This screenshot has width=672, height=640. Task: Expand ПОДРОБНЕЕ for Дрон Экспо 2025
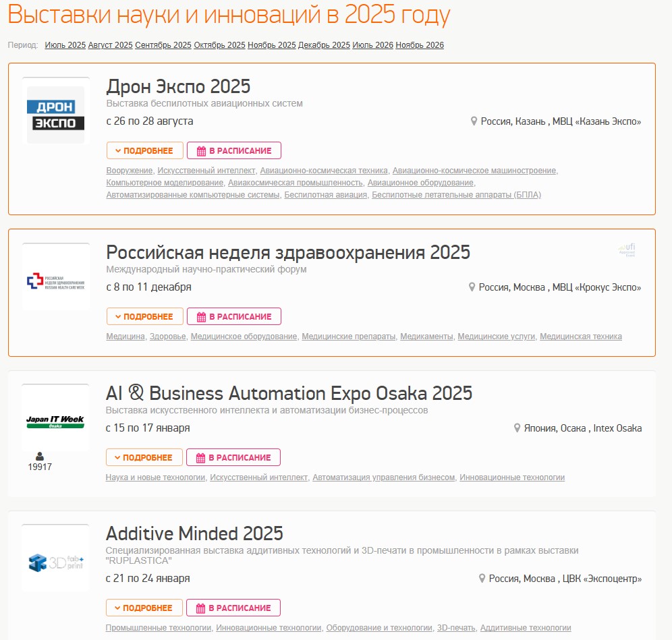pyautogui.click(x=144, y=150)
